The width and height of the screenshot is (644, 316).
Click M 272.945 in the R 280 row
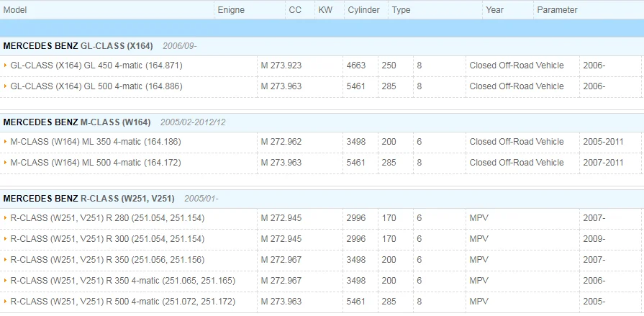pos(281,218)
